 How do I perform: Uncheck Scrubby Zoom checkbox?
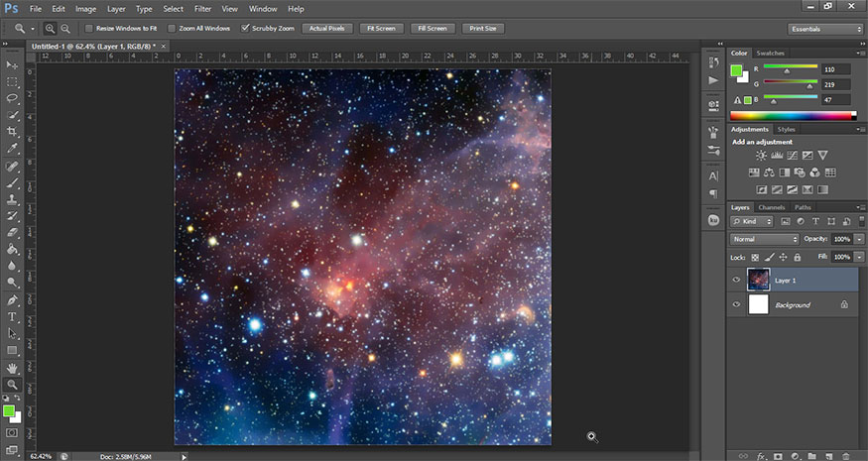(x=245, y=28)
